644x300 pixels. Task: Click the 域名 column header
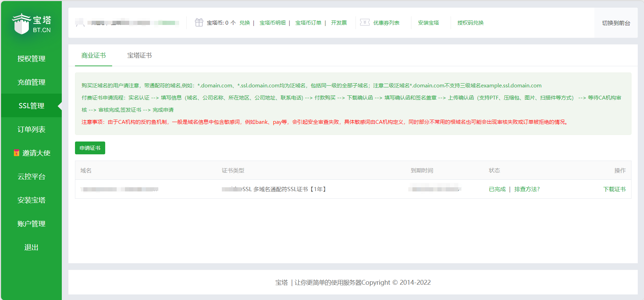point(86,171)
